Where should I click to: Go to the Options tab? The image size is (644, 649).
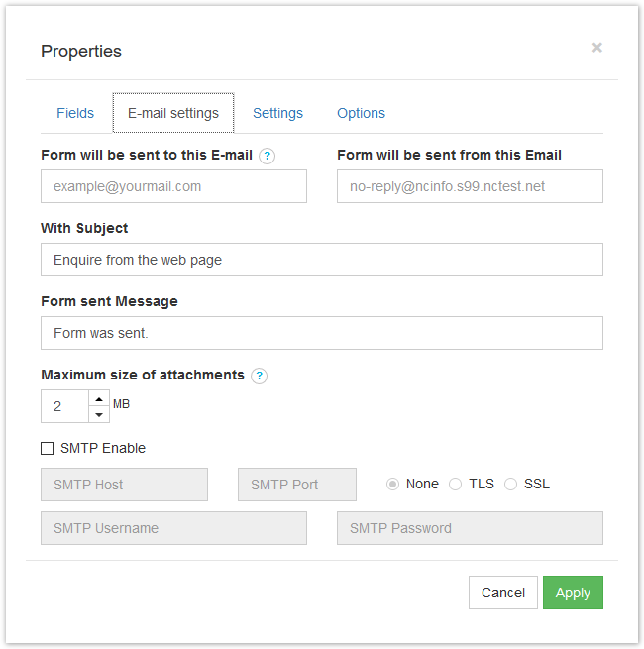361,113
